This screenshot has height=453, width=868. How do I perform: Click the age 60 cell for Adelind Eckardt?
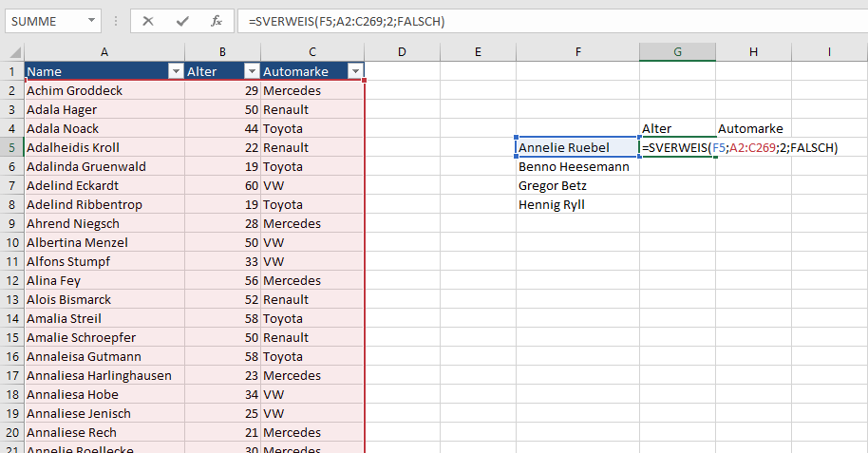(x=222, y=185)
